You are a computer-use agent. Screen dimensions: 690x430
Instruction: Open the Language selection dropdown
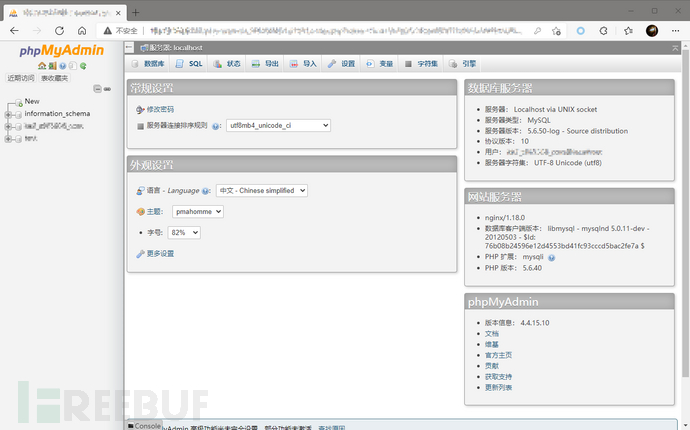pos(262,191)
